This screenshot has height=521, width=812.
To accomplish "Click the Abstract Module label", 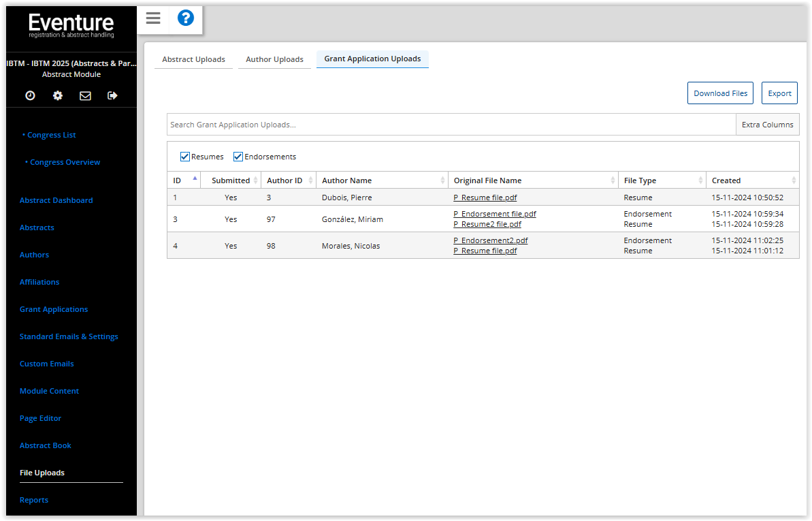I will (x=71, y=75).
